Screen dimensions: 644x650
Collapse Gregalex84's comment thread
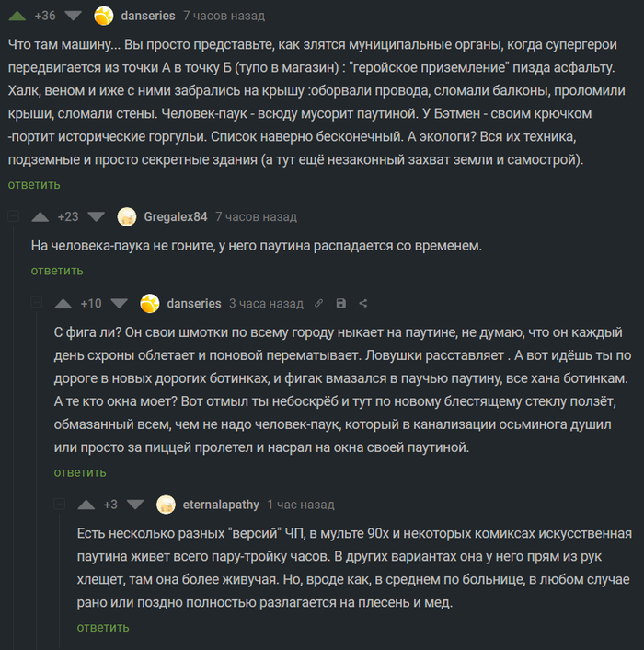tap(13, 217)
